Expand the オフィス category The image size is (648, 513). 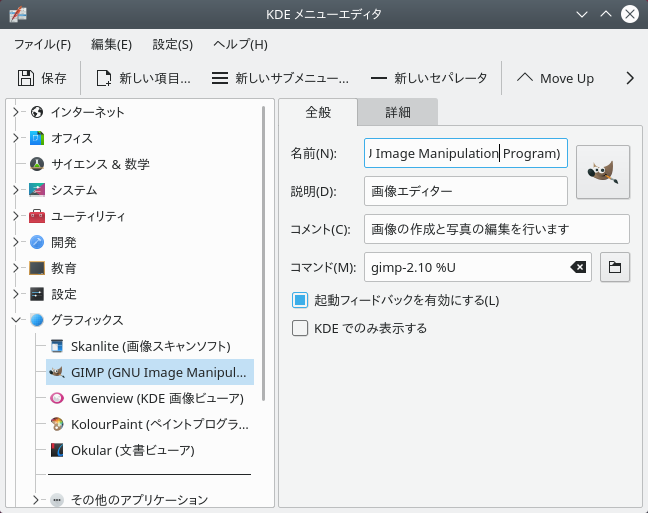pos(16,138)
